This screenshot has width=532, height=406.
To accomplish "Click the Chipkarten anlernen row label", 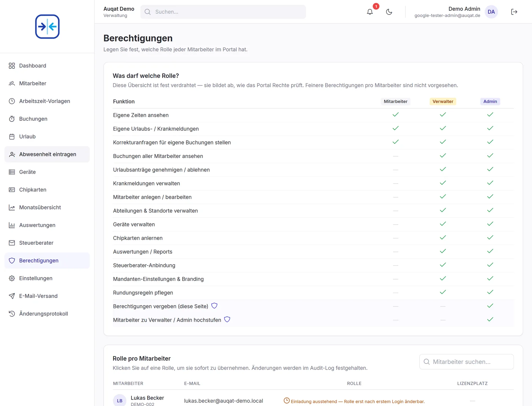I will [138, 238].
